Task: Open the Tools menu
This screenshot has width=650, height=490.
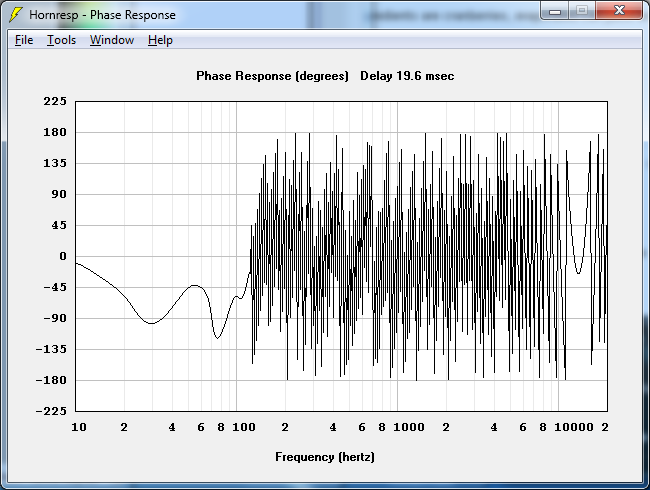Action: tap(61, 40)
